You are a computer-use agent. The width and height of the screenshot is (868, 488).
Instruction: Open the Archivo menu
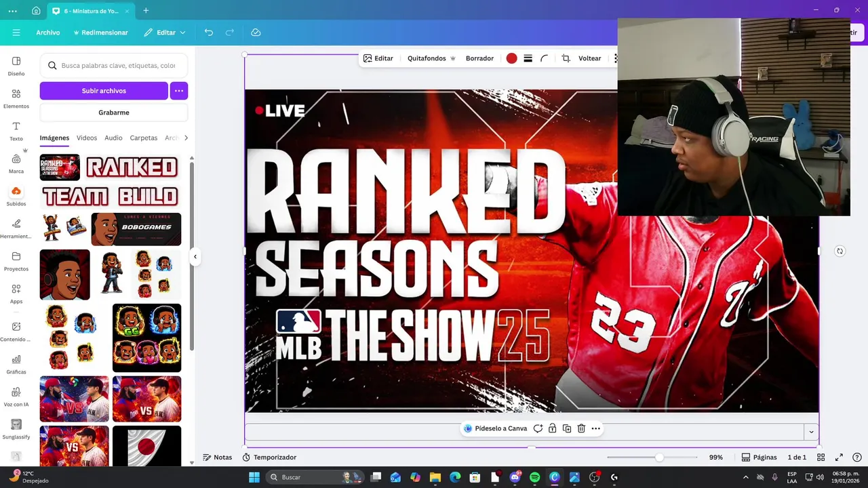(x=48, y=33)
